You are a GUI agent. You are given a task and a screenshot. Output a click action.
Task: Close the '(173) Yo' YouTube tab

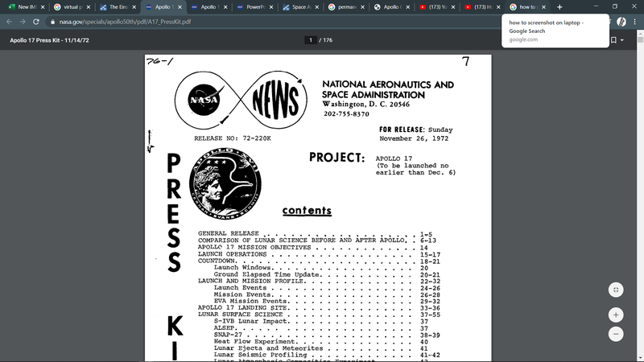(x=453, y=7)
